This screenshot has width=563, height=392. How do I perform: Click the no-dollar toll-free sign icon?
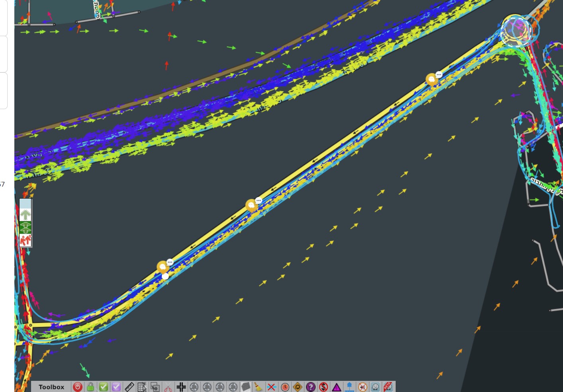[x=324, y=387]
